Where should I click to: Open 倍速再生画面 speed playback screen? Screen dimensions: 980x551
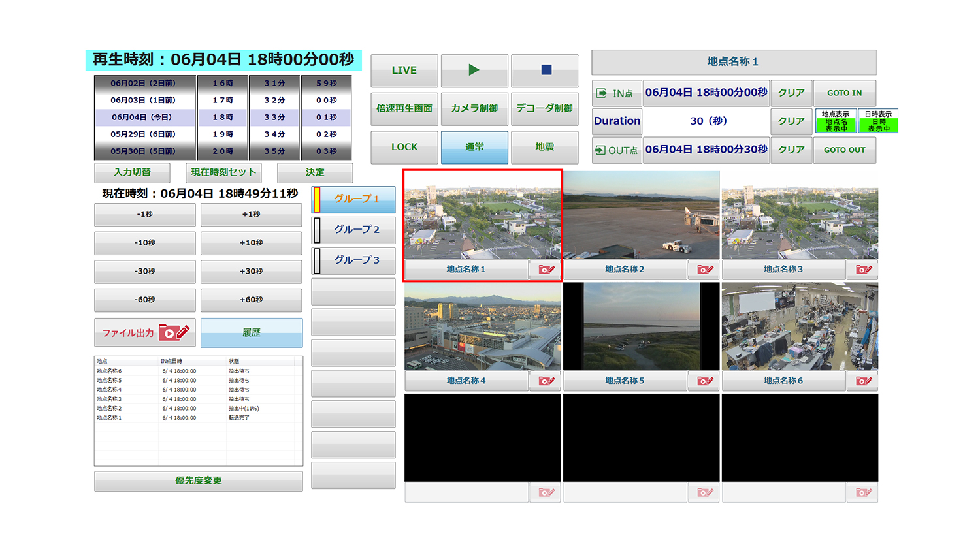[404, 108]
